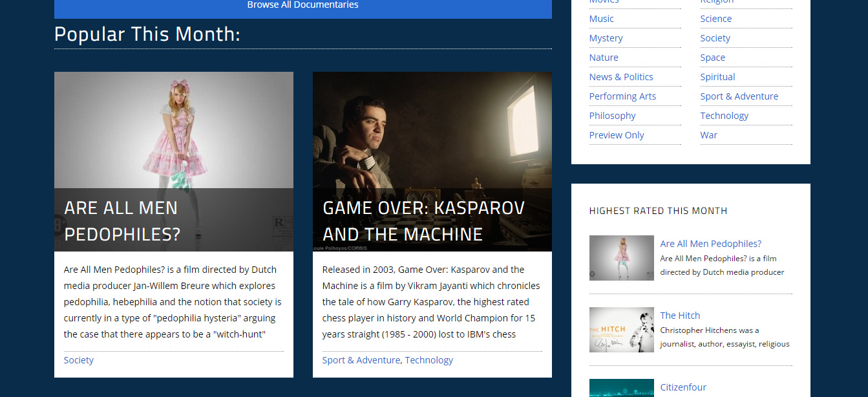Select the News & Politics category
The height and width of the screenshot is (397, 868).
point(621,77)
